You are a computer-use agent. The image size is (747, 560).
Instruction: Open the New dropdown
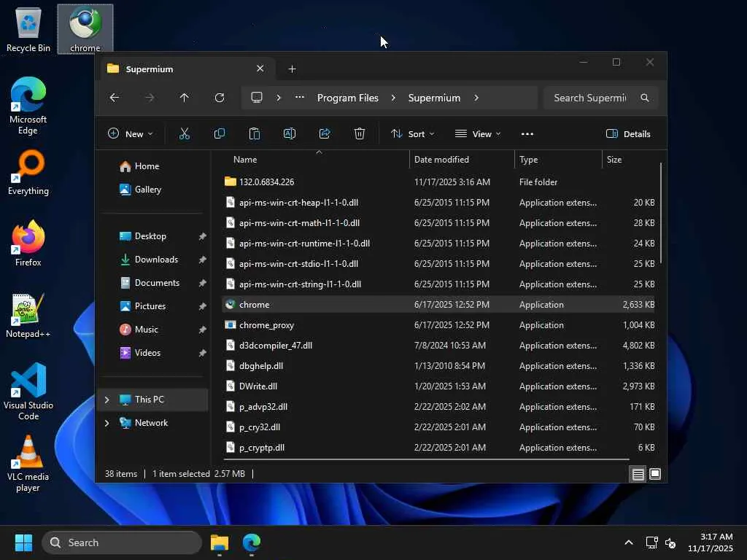click(x=130, y=134)
